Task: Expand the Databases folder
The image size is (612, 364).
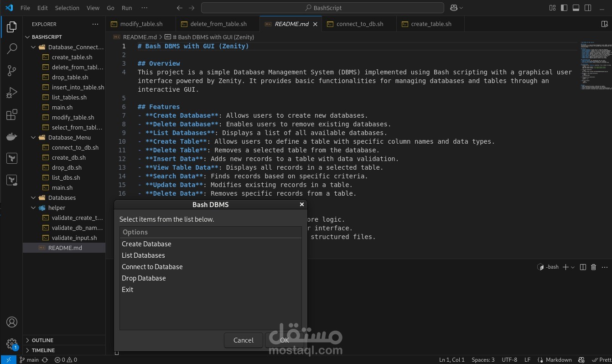Action: point(64,198)
